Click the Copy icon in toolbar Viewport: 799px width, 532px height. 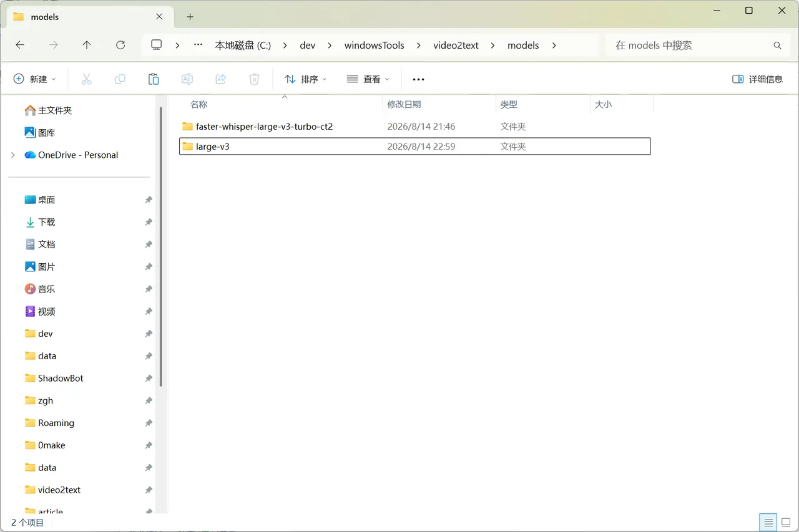(x=120, y=79)
